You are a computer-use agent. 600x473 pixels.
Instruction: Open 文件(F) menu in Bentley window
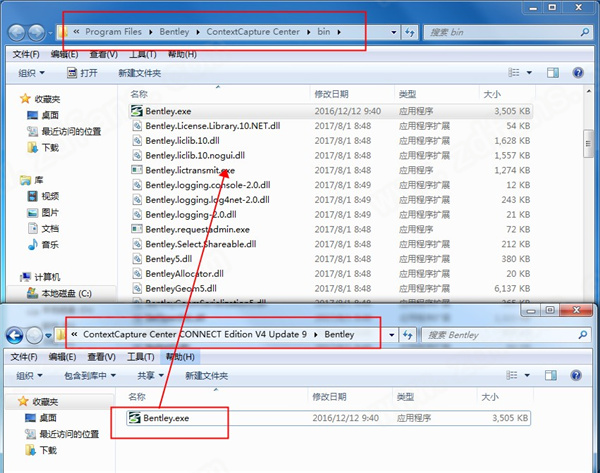tap(24, 357)
